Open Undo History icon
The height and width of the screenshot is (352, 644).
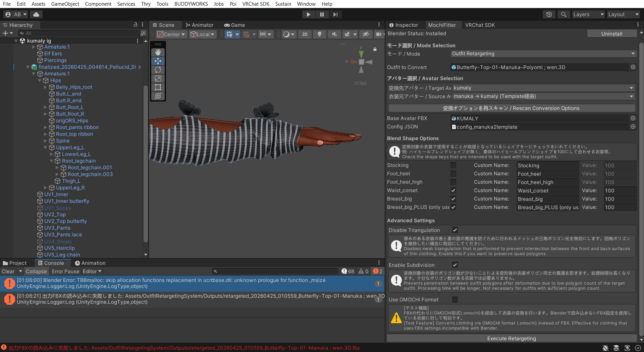[x=549, y=14]
